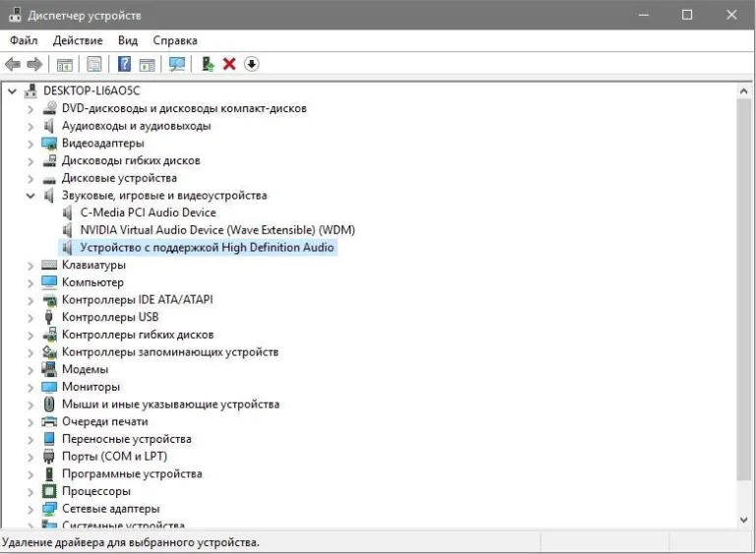The width and height of the screenshot is (756, 554).
Task: Select Контроллеры гибких дисков row
Action: pos(138,335)
